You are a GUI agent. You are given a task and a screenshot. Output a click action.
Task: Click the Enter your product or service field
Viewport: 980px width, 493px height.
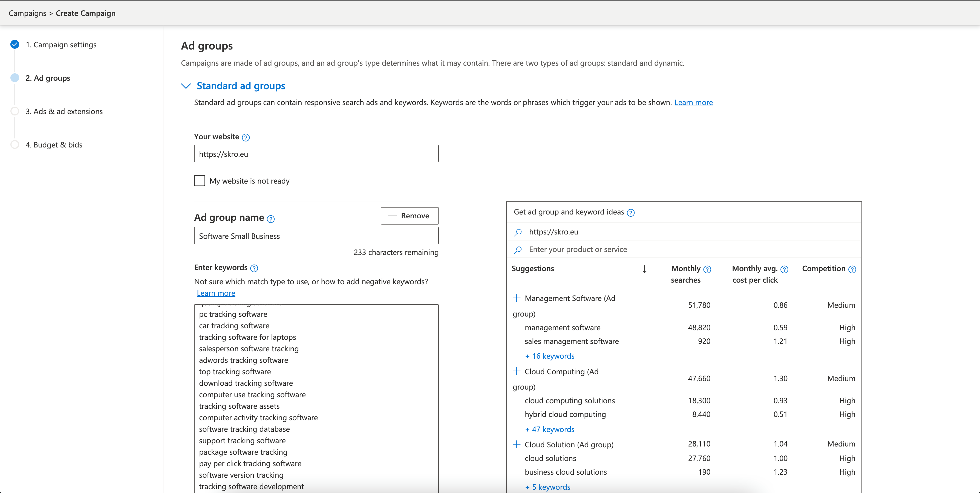[684, 249]
